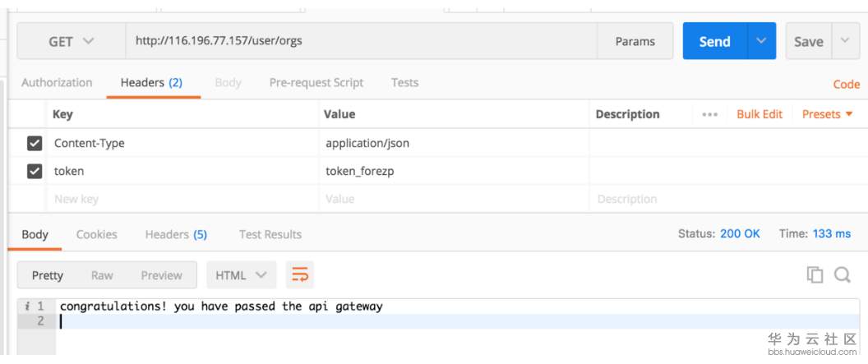Expand the Send button arrow dropdown
Viewport: 868px width, 364px height.
(761, 41)
